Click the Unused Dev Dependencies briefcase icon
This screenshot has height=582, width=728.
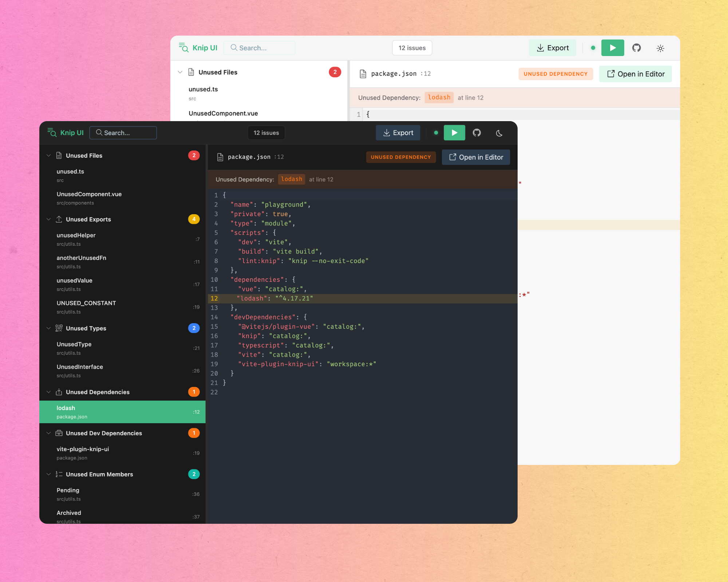tap(59, 433)
